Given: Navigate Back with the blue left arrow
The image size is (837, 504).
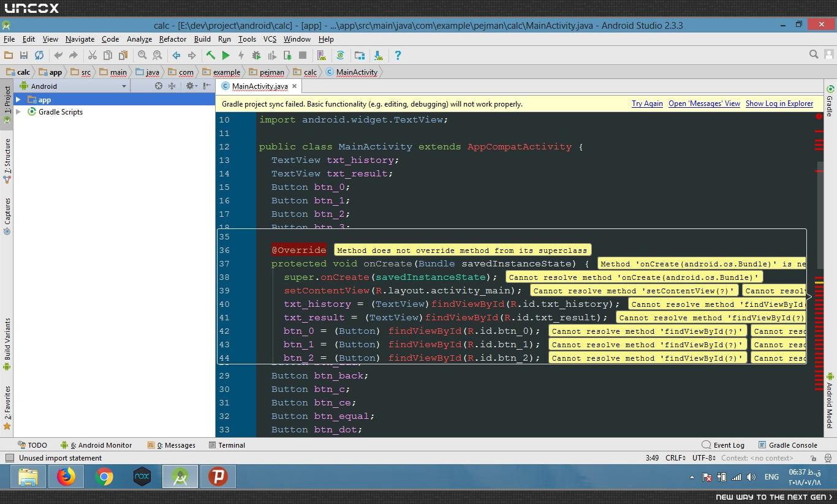Looking at the screenshot, I should [x=176, y=55].
